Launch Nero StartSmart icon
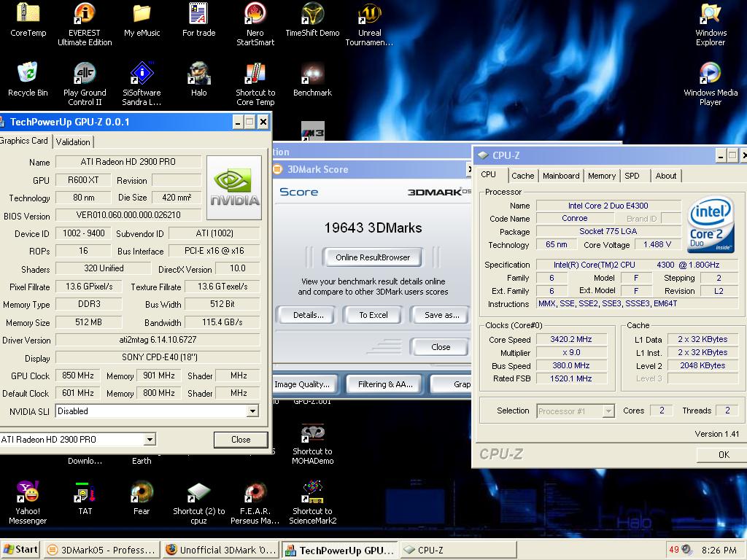Viewport: 747px width, 560px height. click(x=255, y=23)
